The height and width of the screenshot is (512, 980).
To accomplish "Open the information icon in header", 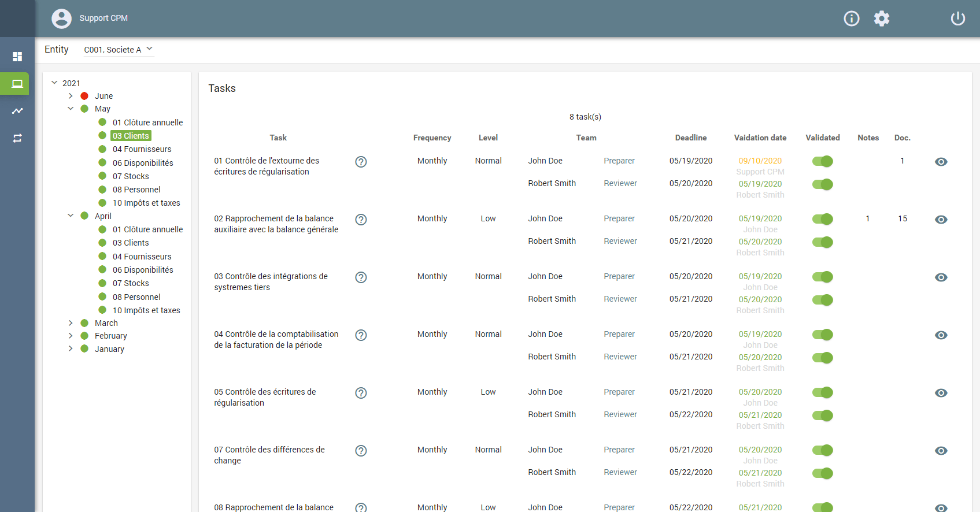I will point(851,18).
